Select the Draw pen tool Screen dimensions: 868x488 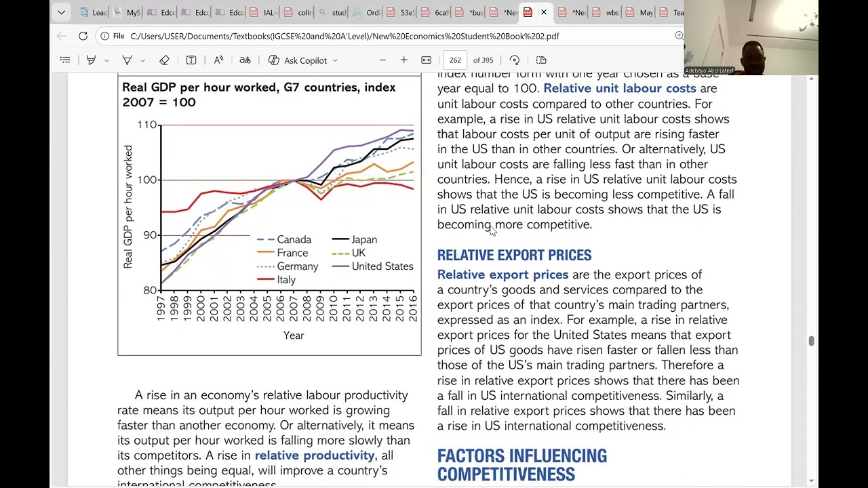coord(127,60)
